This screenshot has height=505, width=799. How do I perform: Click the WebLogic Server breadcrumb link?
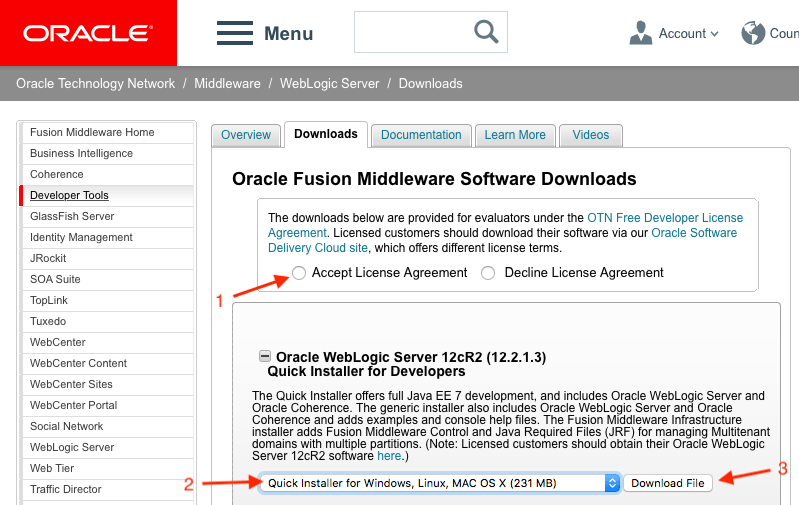(330, 84)
